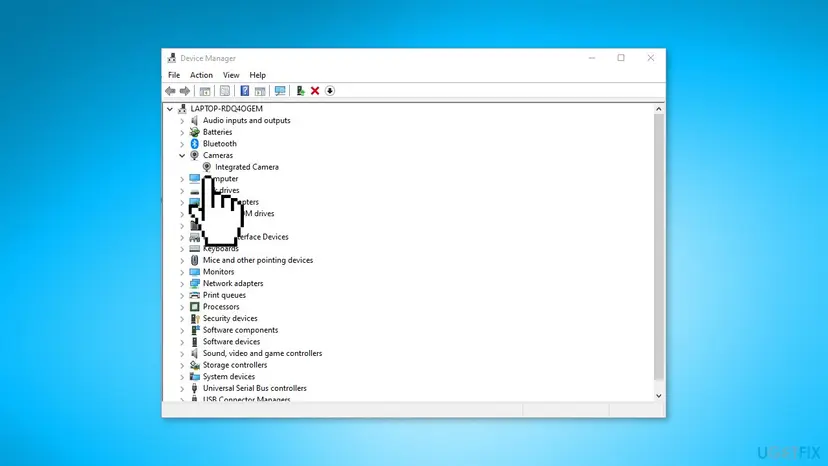Select the Keyboards tree label
The height and width of the screenshot is (466, 828).
click(221, 248)
